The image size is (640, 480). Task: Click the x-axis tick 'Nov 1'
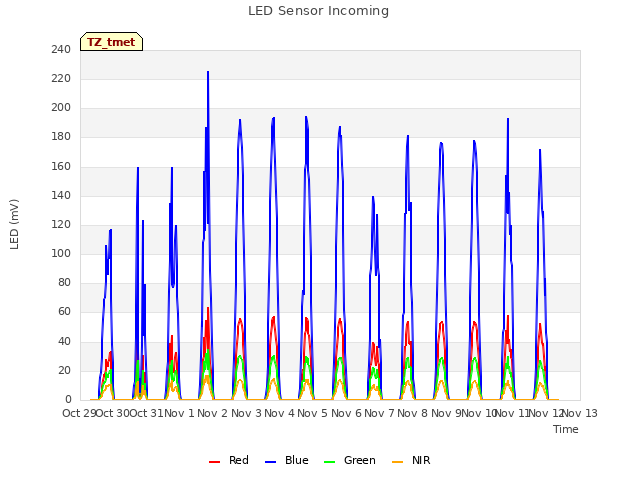(179, 413)
